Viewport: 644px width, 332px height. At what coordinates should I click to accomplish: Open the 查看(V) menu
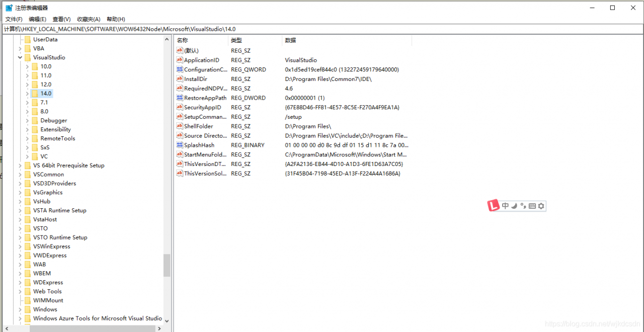pos(61,19)
